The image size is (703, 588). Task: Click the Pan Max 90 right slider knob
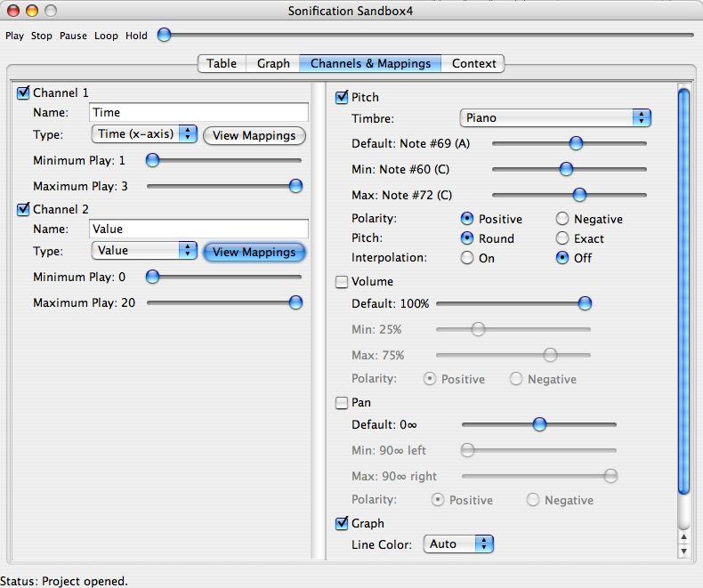610,476
